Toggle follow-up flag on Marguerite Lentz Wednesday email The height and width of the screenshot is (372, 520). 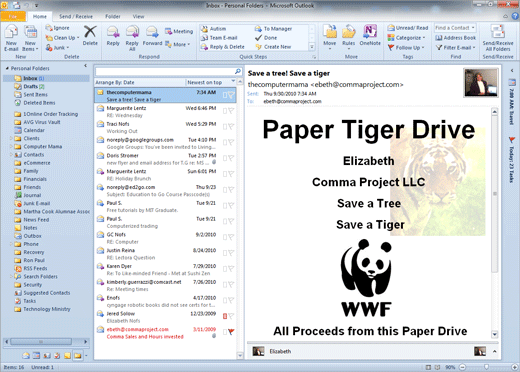[231, 111]
